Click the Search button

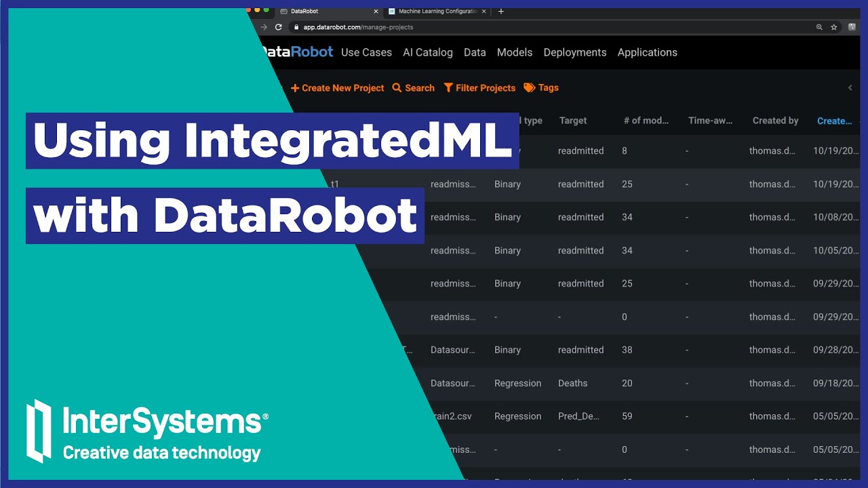click(x=414, y=88)
